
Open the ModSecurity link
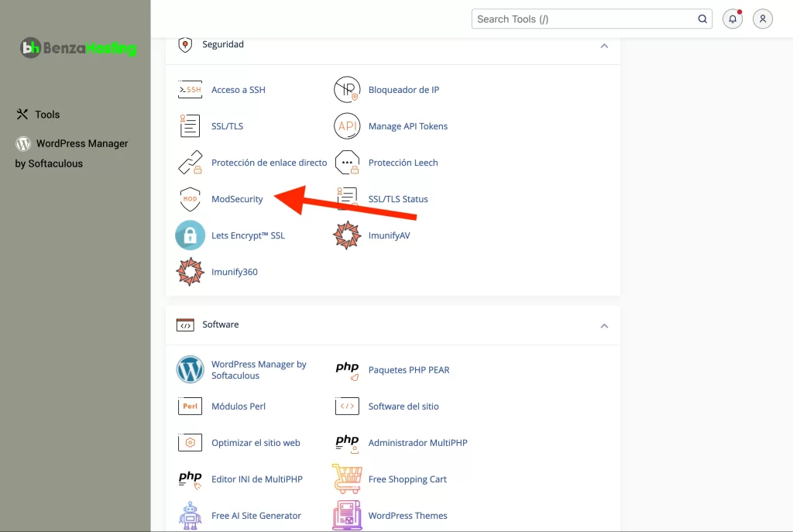(x=237, y=199)
